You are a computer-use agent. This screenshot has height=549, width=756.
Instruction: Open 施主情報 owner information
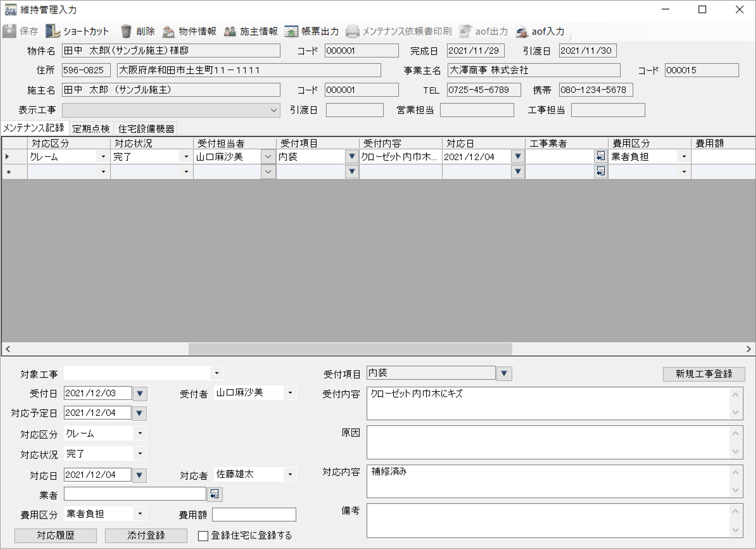pos(230,31)
